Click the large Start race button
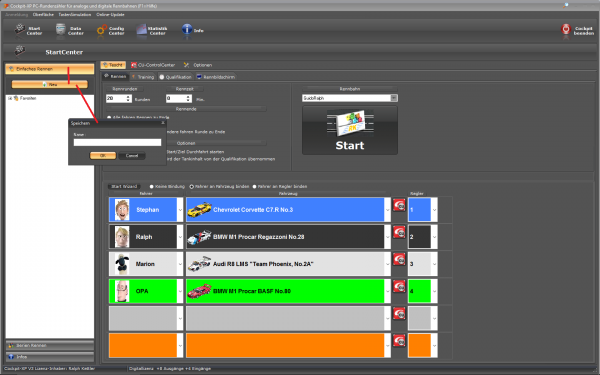 350,130
